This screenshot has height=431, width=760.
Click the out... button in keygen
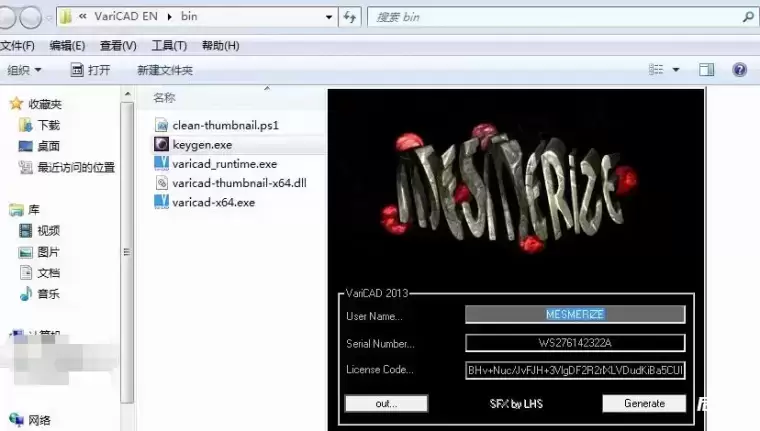(386, 403)
